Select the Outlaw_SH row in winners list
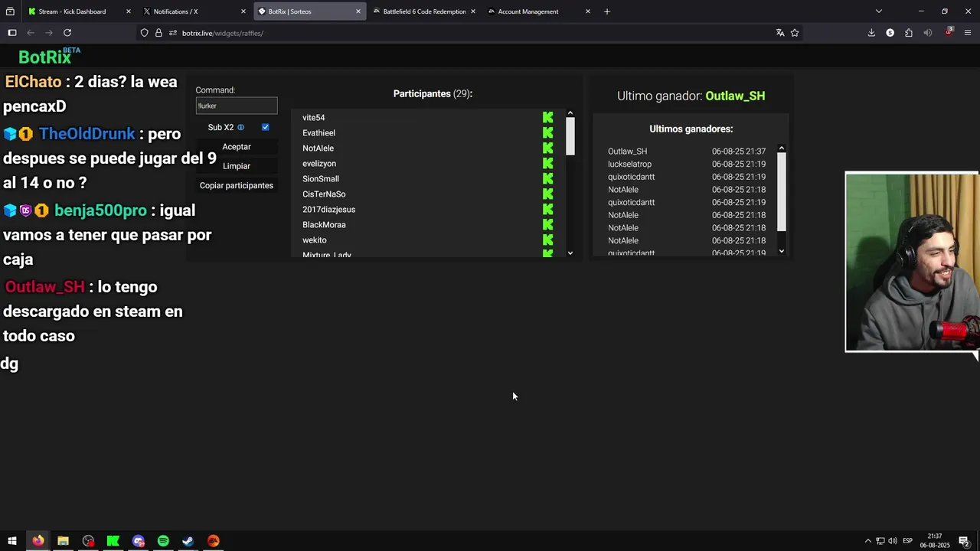The height and width of the screenshot is (551, 980). click(687, 152)
